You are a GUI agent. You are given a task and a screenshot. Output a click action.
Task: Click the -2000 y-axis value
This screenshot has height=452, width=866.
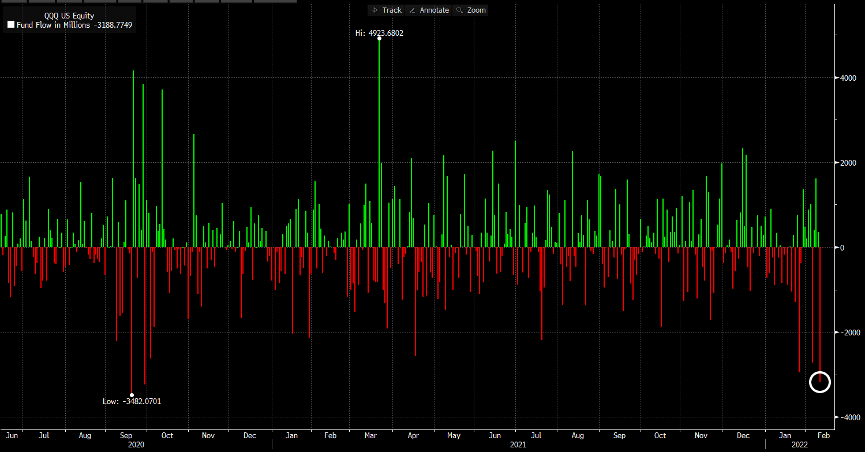pyautogui.click(x=849, y=333)
